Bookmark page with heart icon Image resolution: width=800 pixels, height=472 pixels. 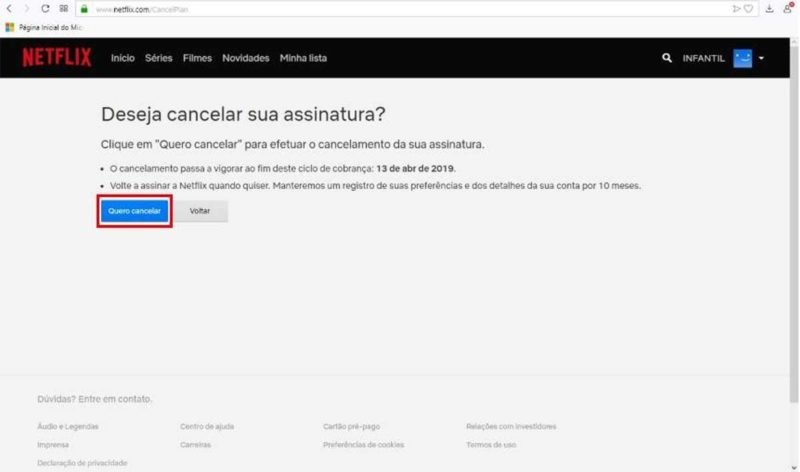[x=748, y=8]
